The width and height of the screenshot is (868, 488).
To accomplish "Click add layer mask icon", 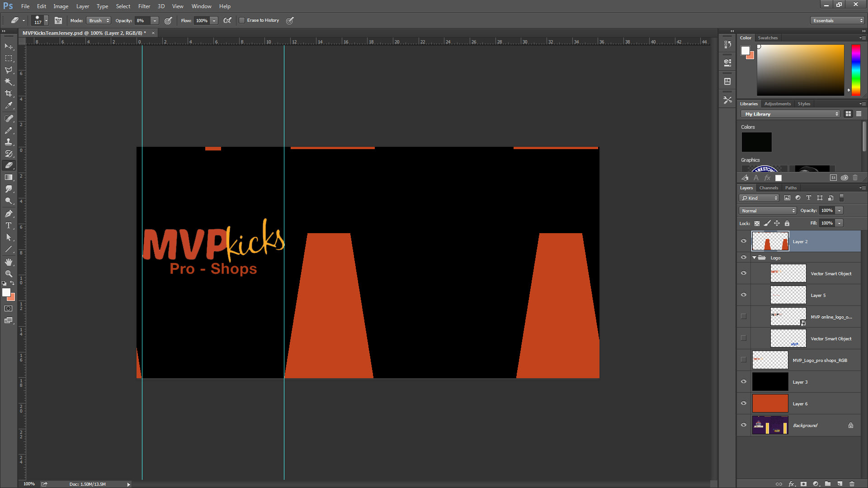I will point(803,483).
